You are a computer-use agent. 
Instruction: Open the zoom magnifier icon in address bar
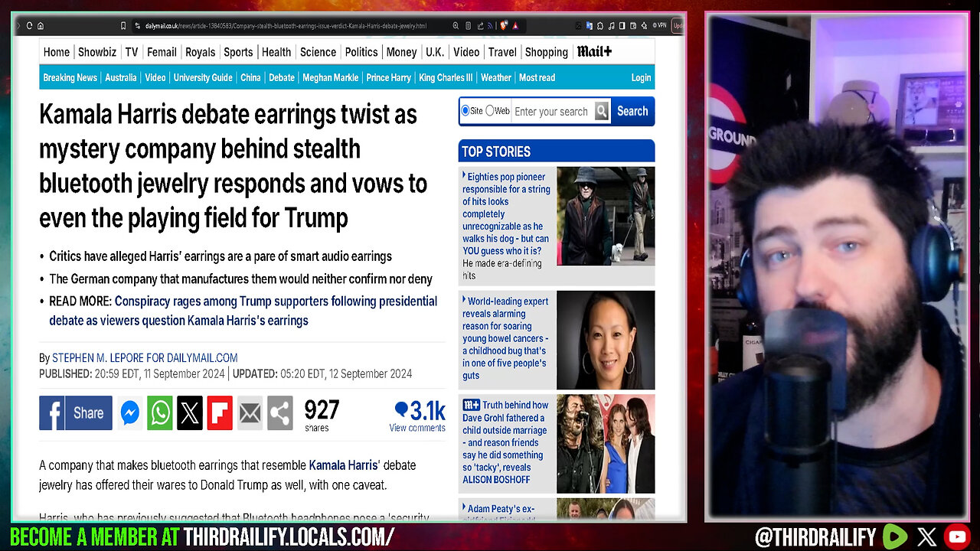(456, 26)
